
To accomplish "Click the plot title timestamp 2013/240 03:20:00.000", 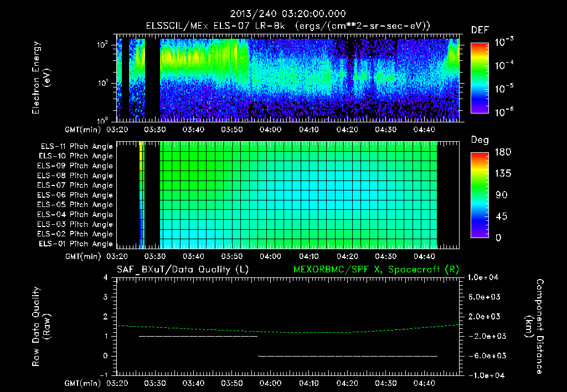I will pos(288,14).
